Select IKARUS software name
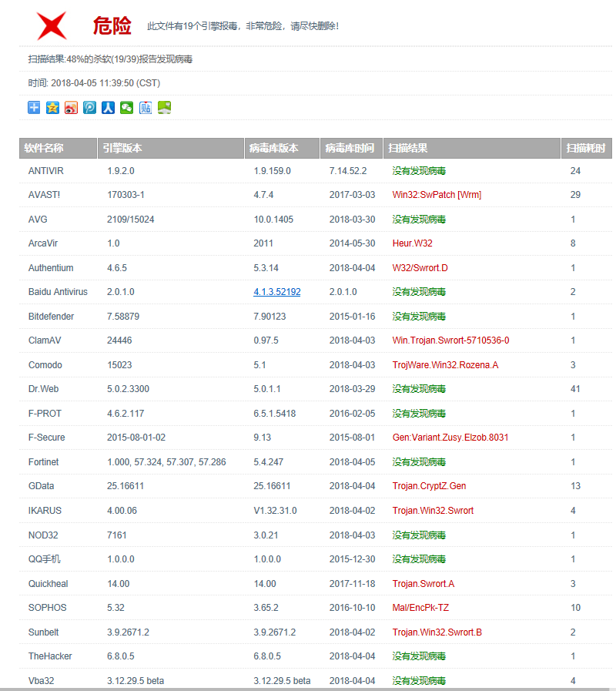The width and height of the screenshot is (616, 691). (x=45, y=510)
